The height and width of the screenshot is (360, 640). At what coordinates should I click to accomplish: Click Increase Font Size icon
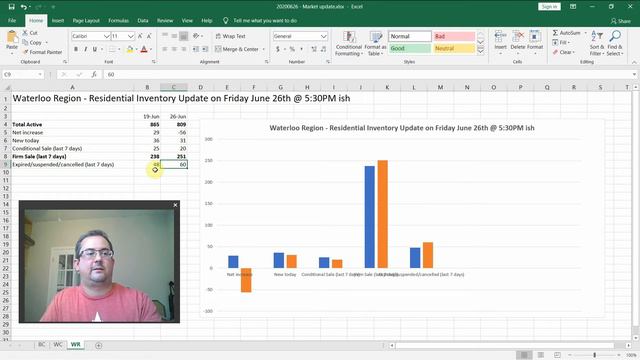coord(140,36)
